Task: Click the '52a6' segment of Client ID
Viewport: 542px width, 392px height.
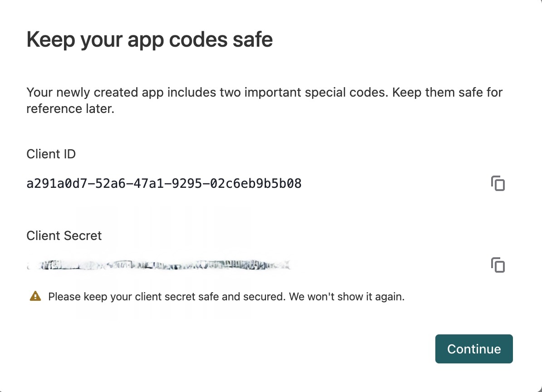Action: click(111, 183)
